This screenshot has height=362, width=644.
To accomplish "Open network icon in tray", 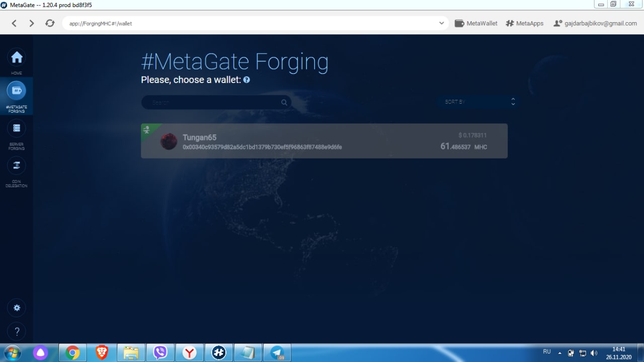I will 583,353.
